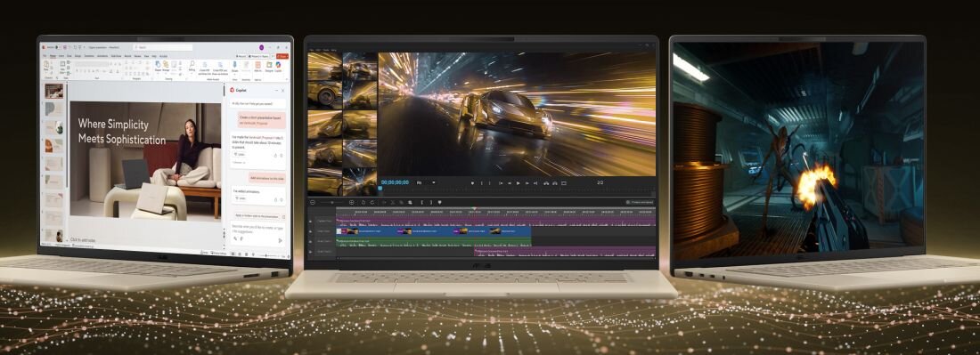Image resolution: width=980 pixels, height=355 pixels.
Task: Click the timeline zoom-in plus icon
Action: coord(352,202)
